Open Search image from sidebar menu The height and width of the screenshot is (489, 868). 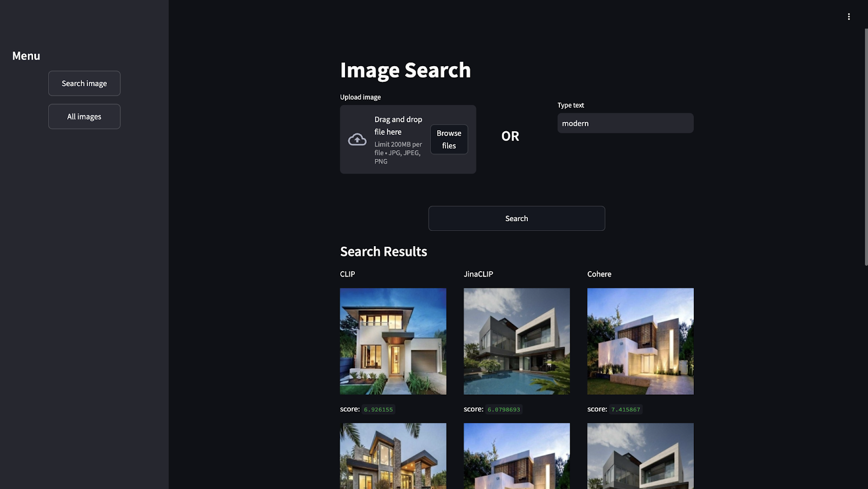(x=84, y=83)
